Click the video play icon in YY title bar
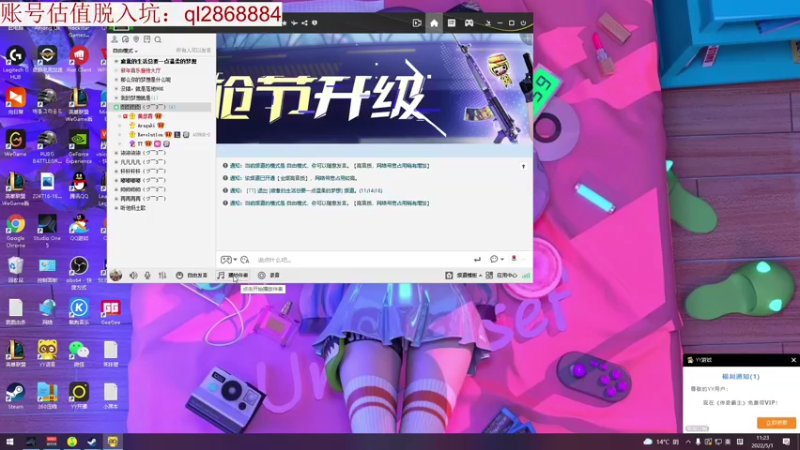800x450 pixels. 417,23
